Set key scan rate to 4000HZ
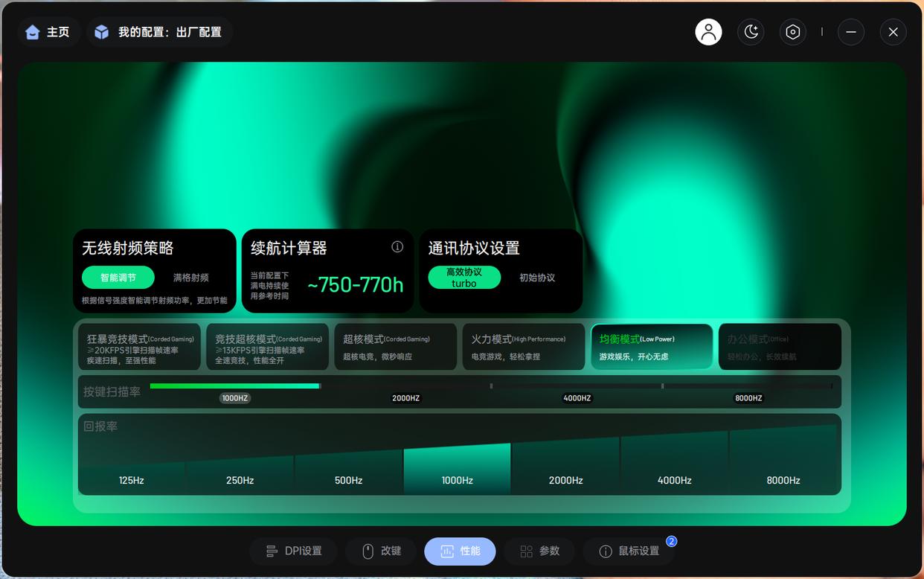 click(x=577, y=398)
